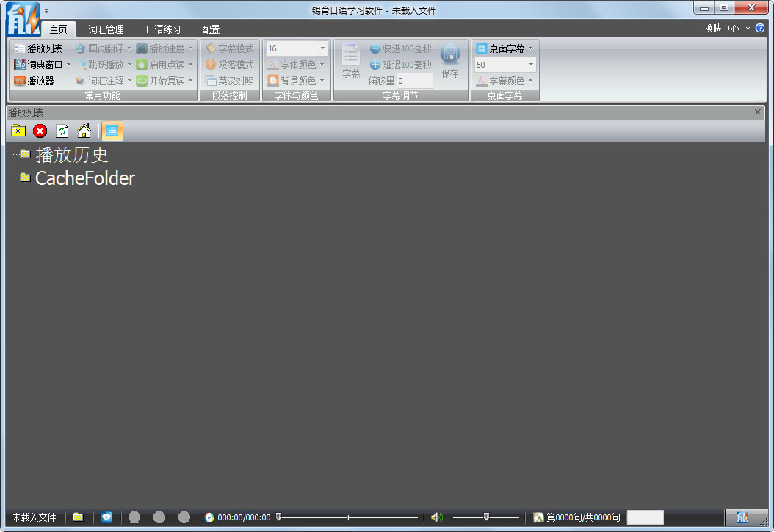Toggle the 桌面字幕 desktop subtitle button
The image size is (774, 532).
(x=500, y=48)
